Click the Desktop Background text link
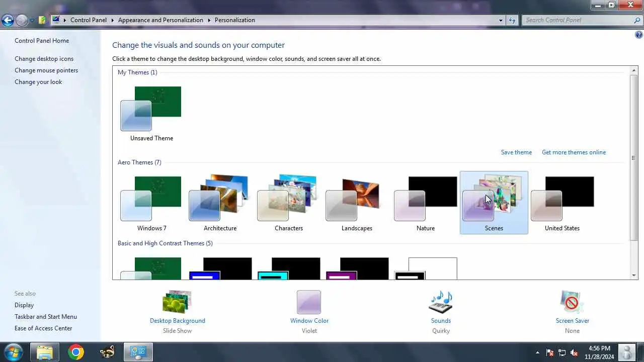This screenshot has width=644, height=362. click(x=178, y=321)
